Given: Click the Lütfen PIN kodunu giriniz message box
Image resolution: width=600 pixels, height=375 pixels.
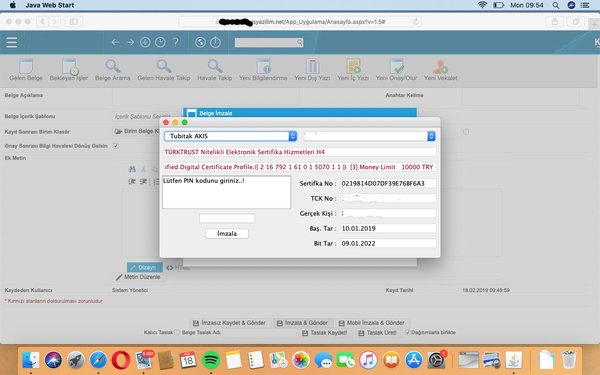Looking at the screenshot, I should (x=227, y=192).
